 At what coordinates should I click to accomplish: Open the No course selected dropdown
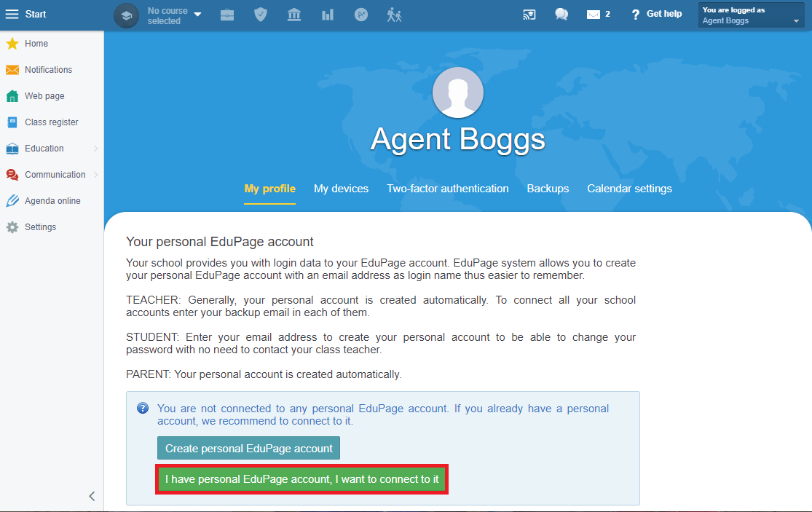click(x=175, y=15)
